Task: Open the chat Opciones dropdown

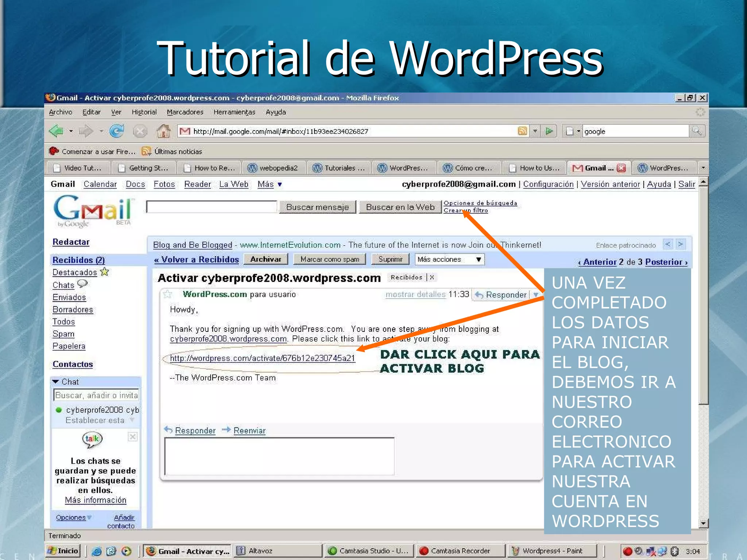Action: (73, 517)
